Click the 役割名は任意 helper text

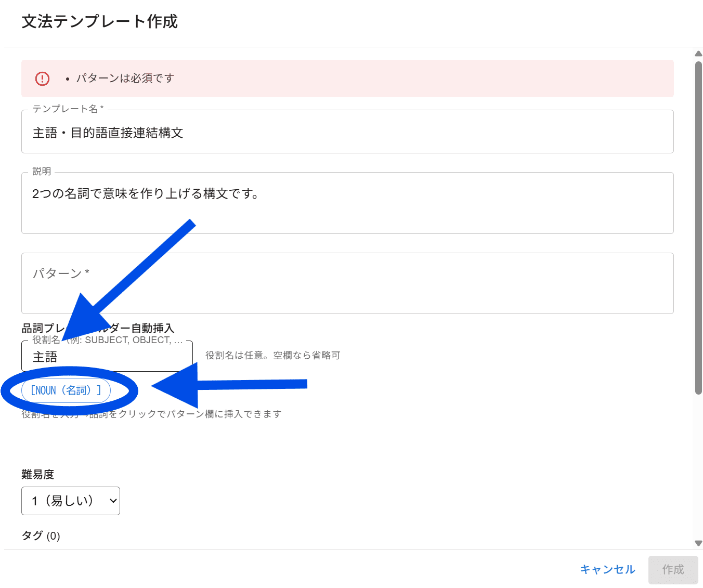pos(272,356)
